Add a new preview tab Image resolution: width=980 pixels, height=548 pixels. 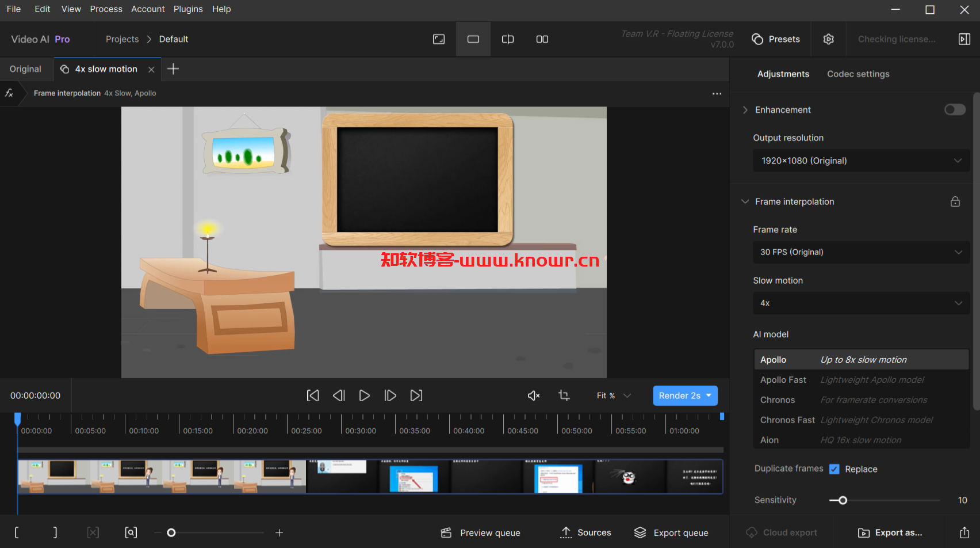point(173,69)
